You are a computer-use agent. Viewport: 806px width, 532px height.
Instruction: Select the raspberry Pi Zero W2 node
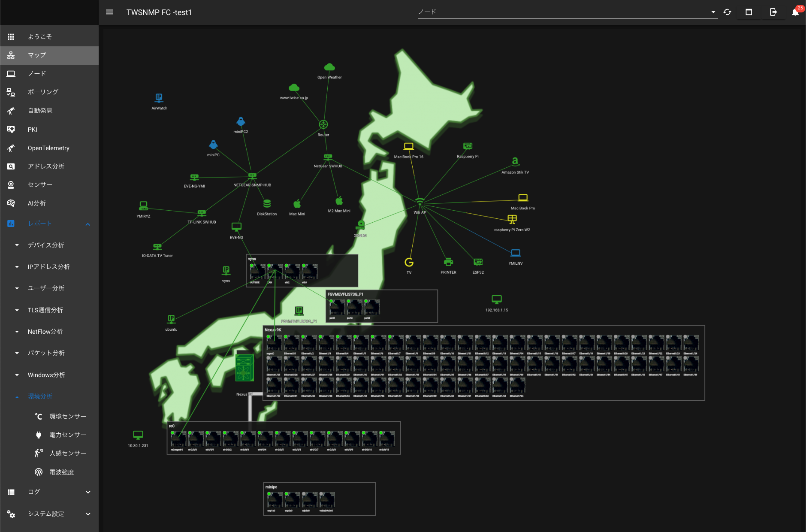512,220
